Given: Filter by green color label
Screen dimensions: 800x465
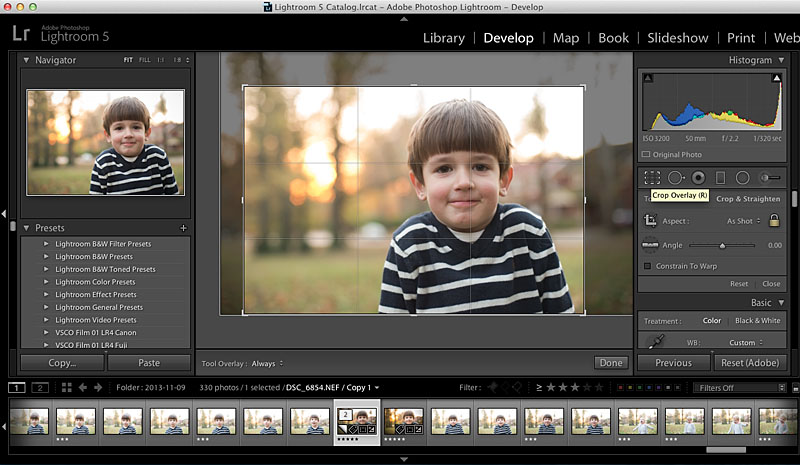Looking at the screenshot, I should 639,388.
